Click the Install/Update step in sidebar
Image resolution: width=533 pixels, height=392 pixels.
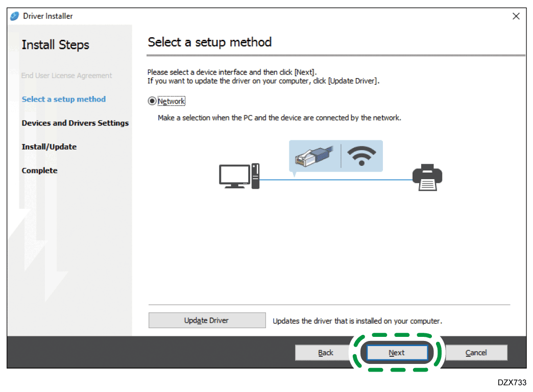49,146
